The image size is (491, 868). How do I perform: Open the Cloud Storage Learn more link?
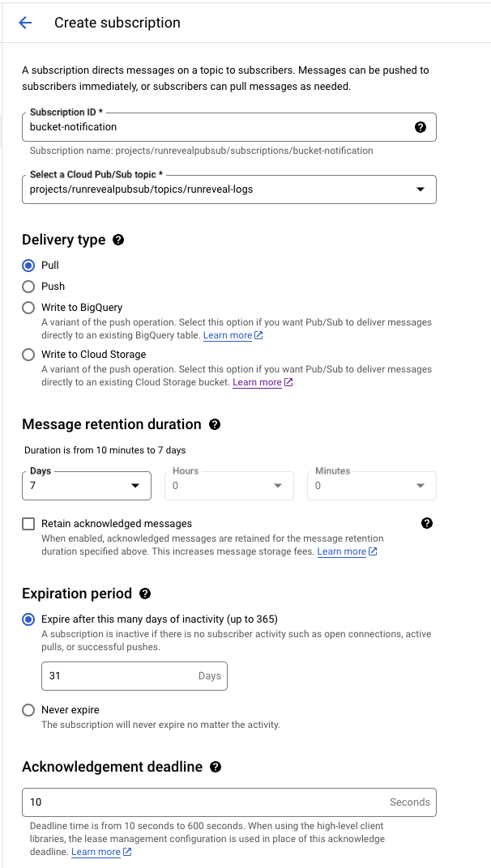(258, 381)
